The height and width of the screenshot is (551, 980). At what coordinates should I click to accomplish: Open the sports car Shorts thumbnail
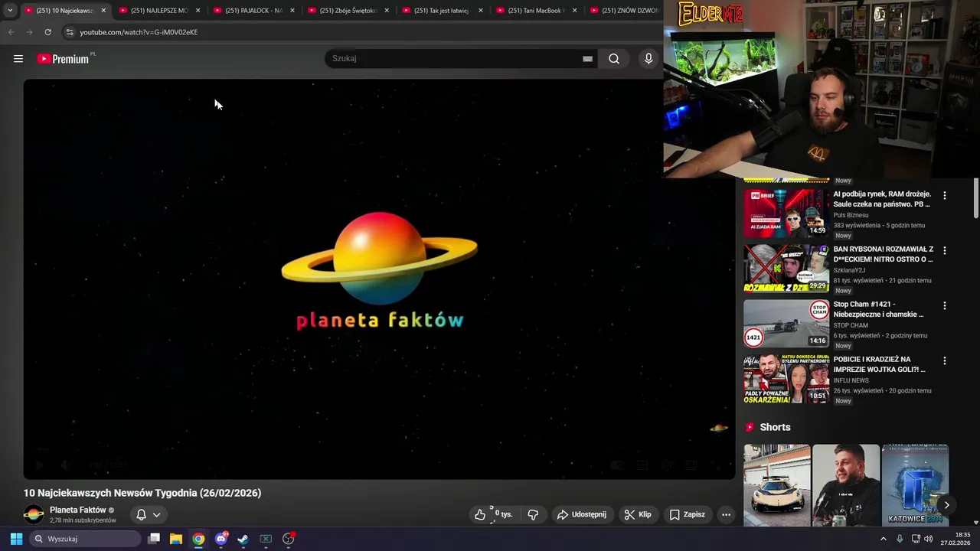click(777, 485)
